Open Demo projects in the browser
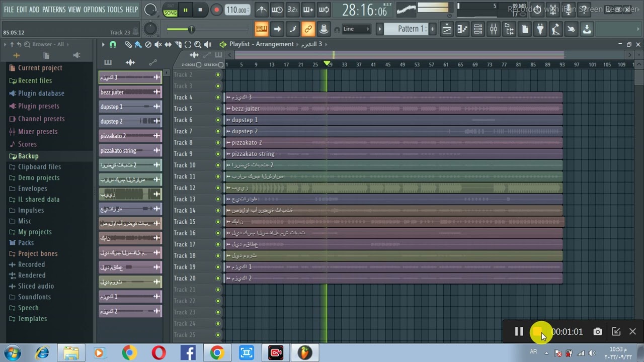Image resolution: width=644 pixels, height=362 pixels. [x=39, y=178]
